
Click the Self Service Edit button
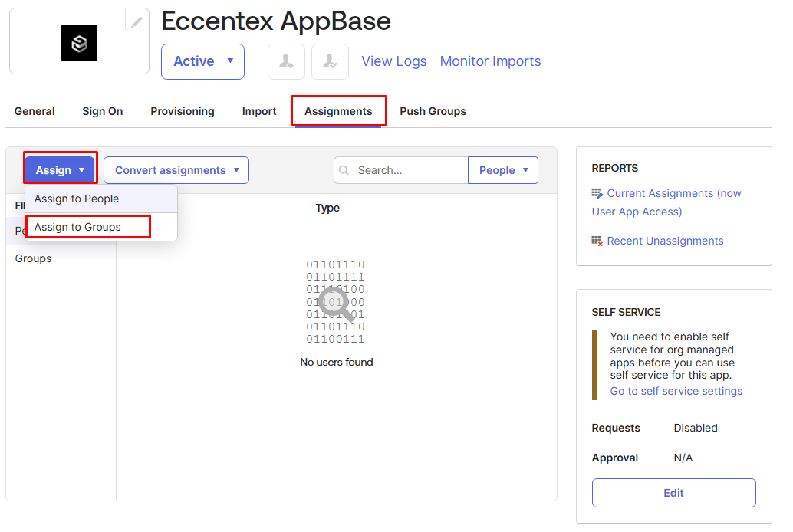(674, 493)
